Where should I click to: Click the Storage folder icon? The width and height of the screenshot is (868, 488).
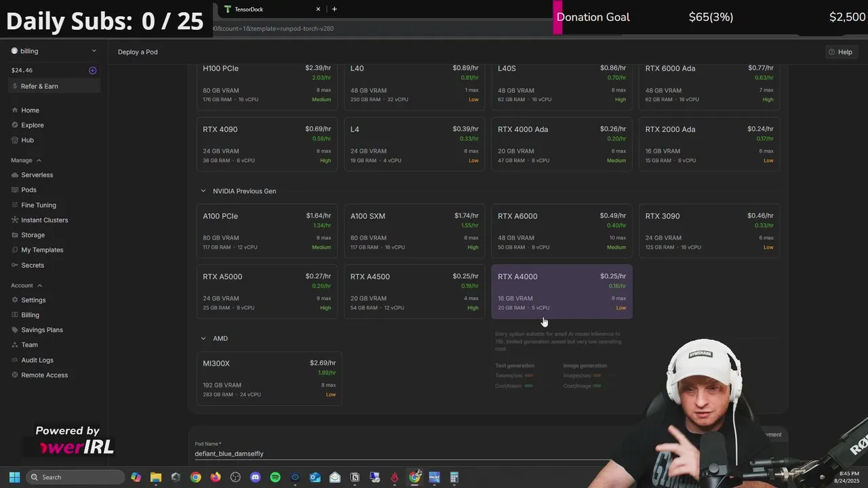14,235
